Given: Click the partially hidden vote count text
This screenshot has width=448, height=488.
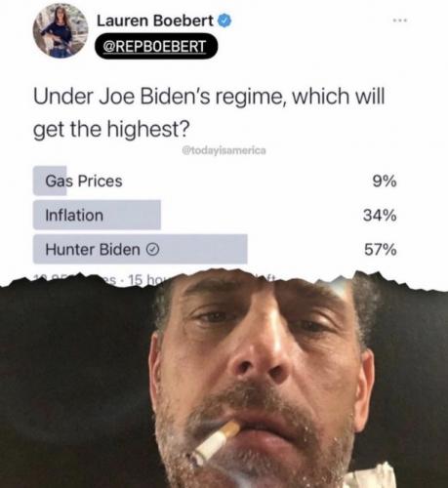Looking at the screenshot, I should [75, 280].
